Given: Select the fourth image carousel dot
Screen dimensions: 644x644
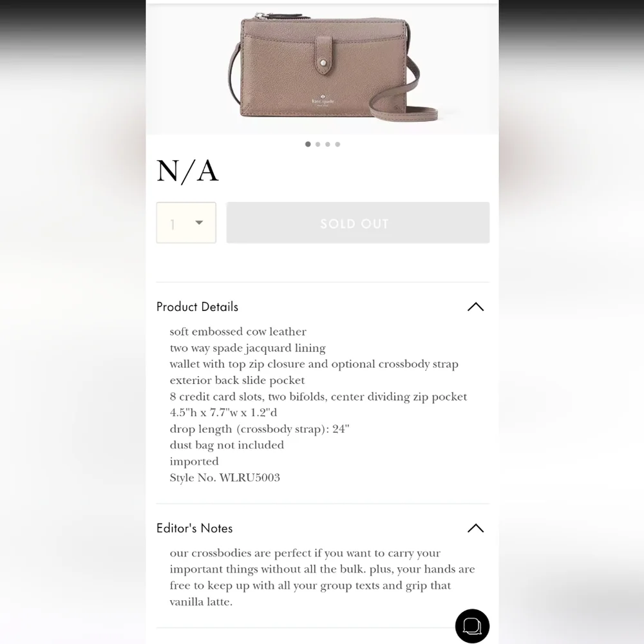Looking at the screenshot, I should pos(337,144).
